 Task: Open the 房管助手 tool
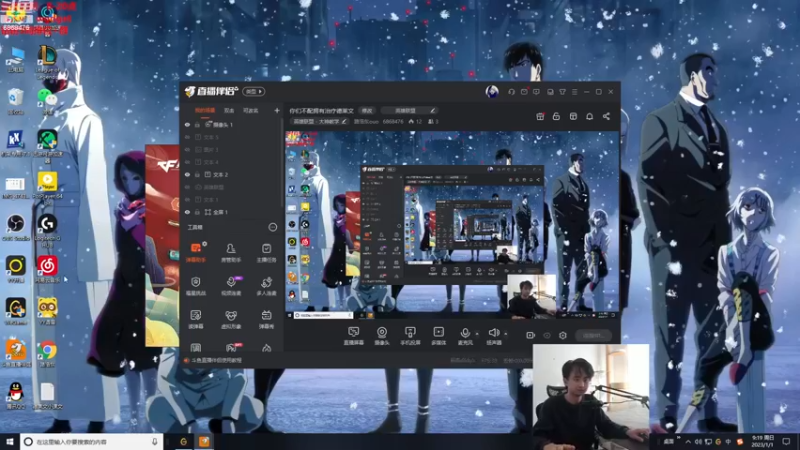231,252
